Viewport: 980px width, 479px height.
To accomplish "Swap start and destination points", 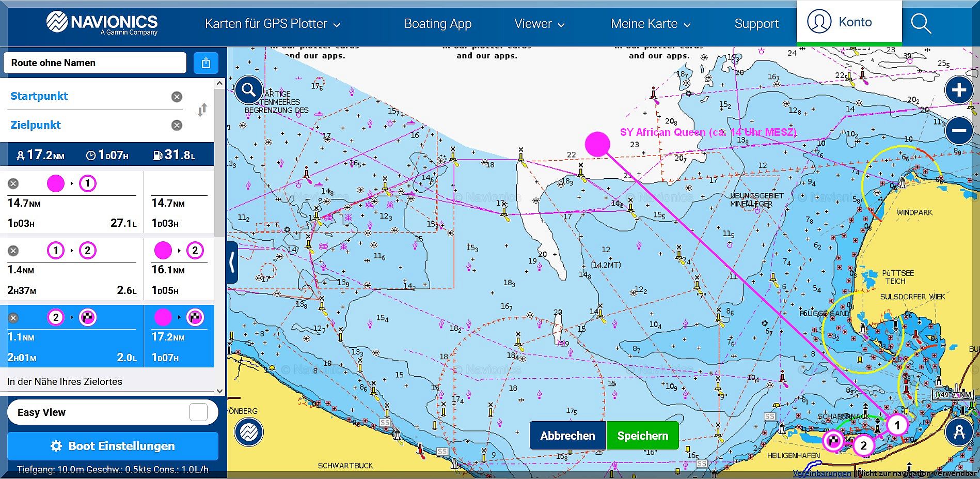I will pyautogui.click(x=202, y=110).
